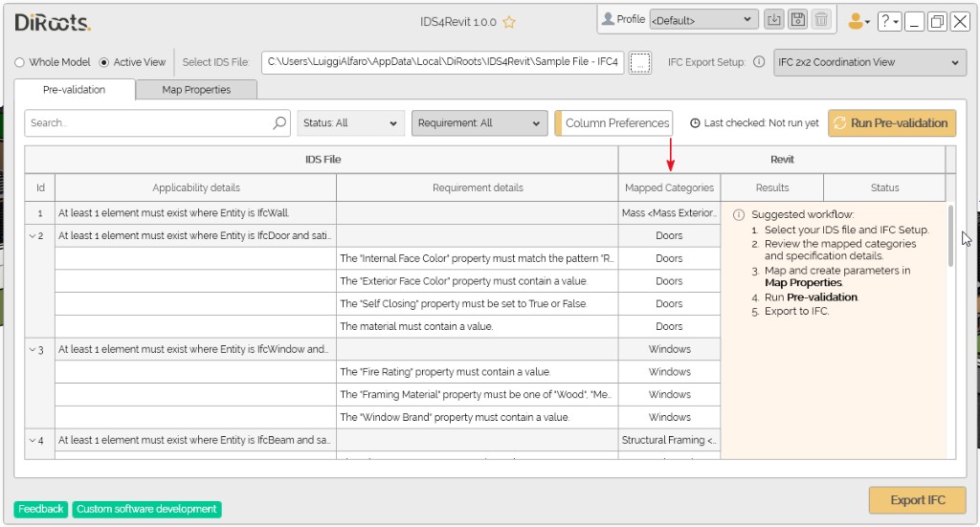
Task: Click the green Feedback button
Action: [x=40, y=509]
